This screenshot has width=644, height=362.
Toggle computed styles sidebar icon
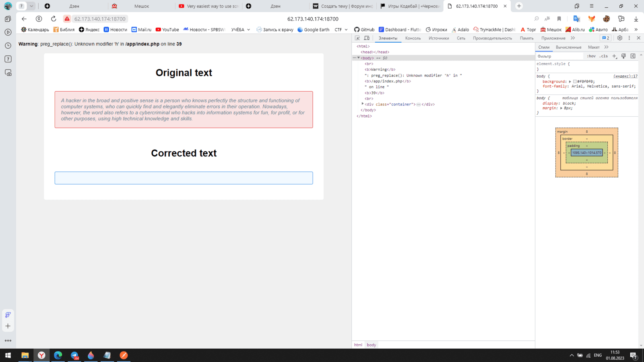pyautogui.click(x=633, y=56)
